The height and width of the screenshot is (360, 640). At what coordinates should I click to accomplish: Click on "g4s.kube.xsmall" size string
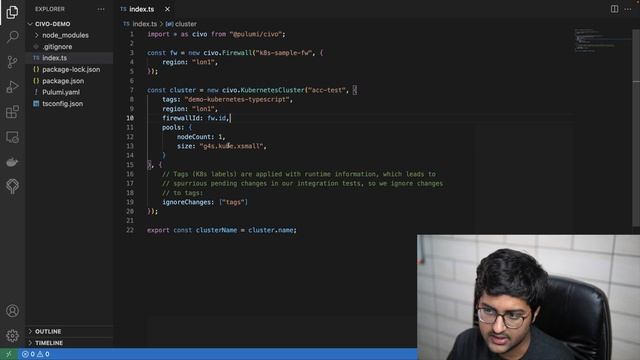(231, 146)
